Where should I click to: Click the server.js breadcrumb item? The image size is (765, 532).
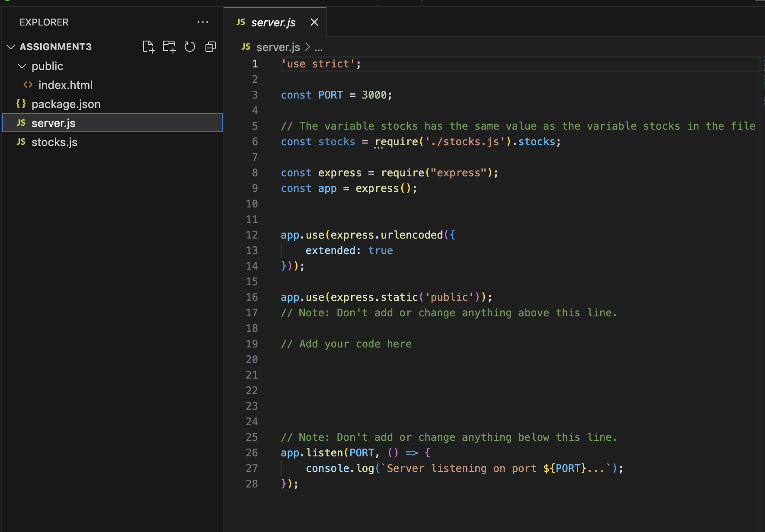click(x=278, y=47)
